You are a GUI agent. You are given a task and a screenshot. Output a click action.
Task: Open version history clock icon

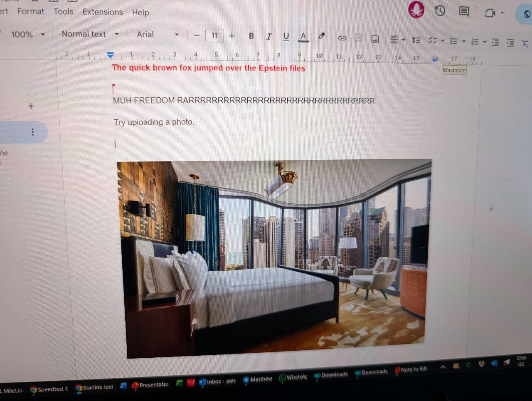pos(440,11)
